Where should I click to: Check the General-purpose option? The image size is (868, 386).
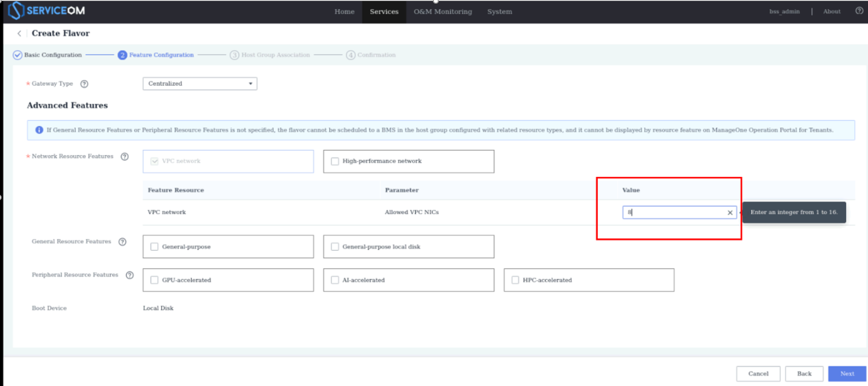tap(154, 247)
